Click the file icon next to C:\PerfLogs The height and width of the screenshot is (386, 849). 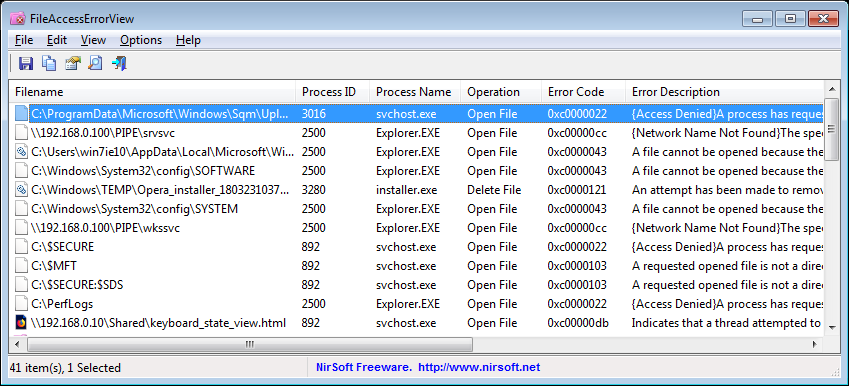21,304
